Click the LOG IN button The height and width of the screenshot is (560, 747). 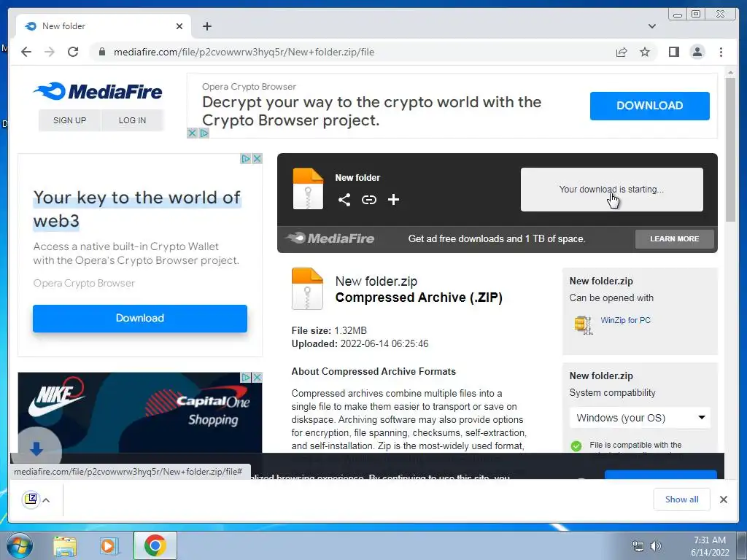click(x=133, y=120)
